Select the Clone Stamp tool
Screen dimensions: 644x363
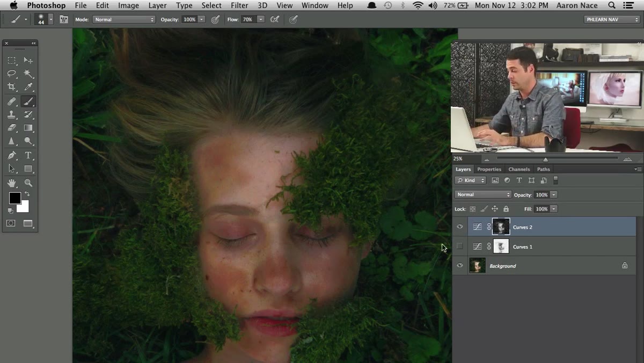(x=12, y=114)
